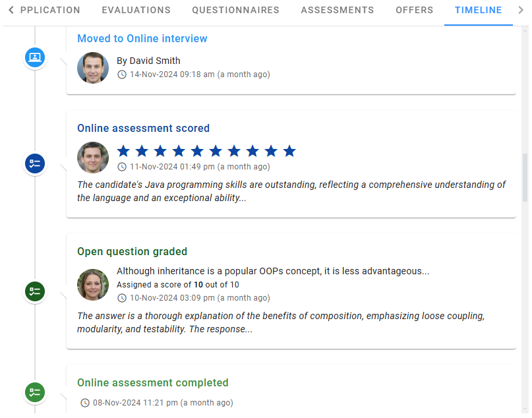
Task: Click the clock icon beside 08-Nov-2024 timestamp
Action: pos(85,403)
